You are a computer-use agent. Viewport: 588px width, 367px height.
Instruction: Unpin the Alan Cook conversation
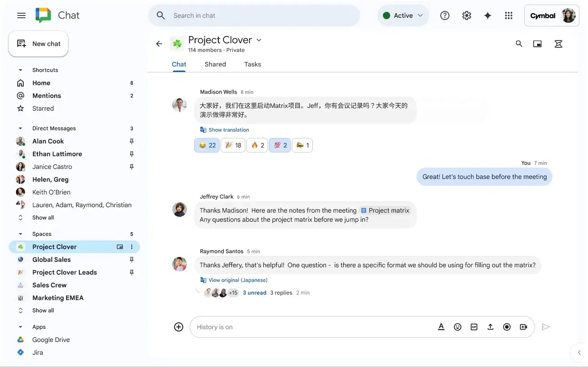tap(132, 141)
